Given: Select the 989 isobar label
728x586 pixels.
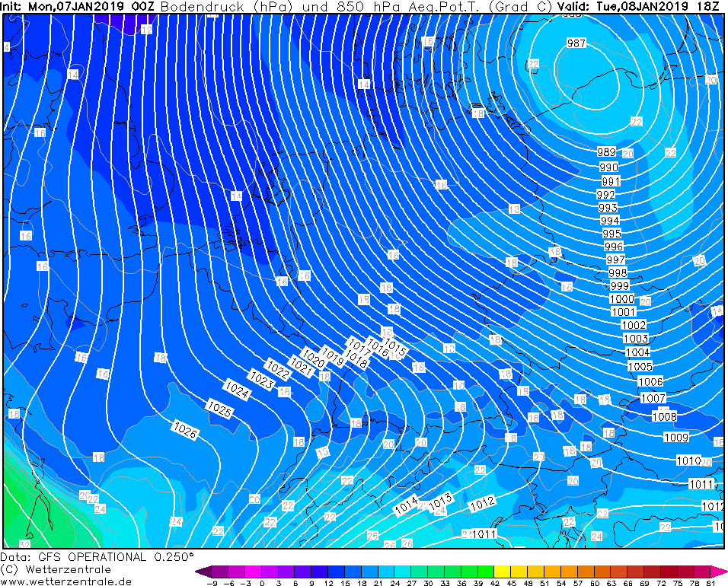Looking at the screenshot, I should pos(606,151).
